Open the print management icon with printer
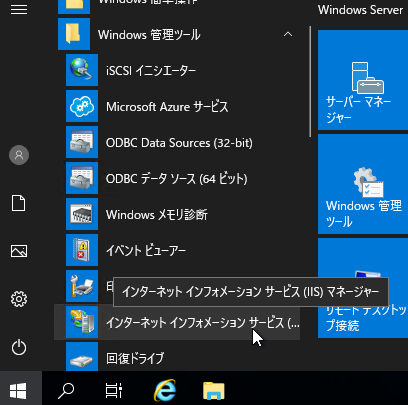 (x=82, y=286)
